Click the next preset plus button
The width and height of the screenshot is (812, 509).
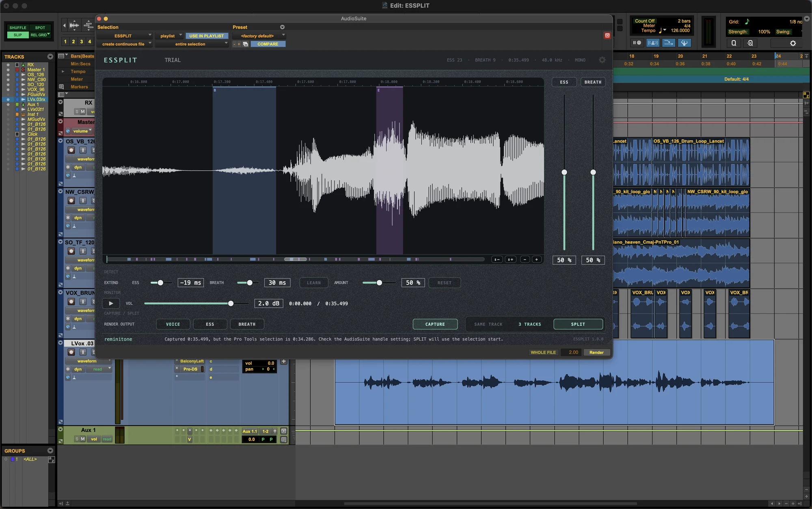coord(239,44)
